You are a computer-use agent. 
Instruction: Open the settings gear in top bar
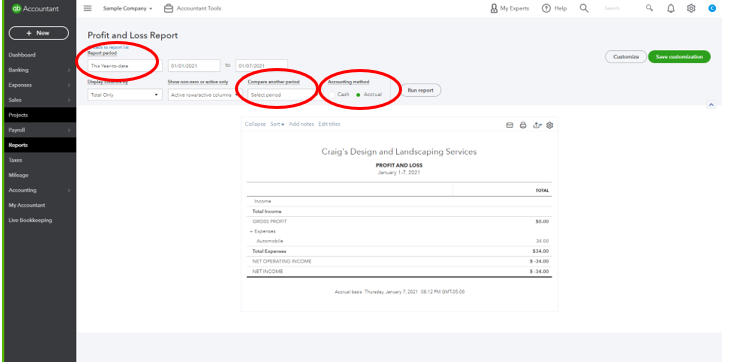pyautogui.click(x=691, y=8)
